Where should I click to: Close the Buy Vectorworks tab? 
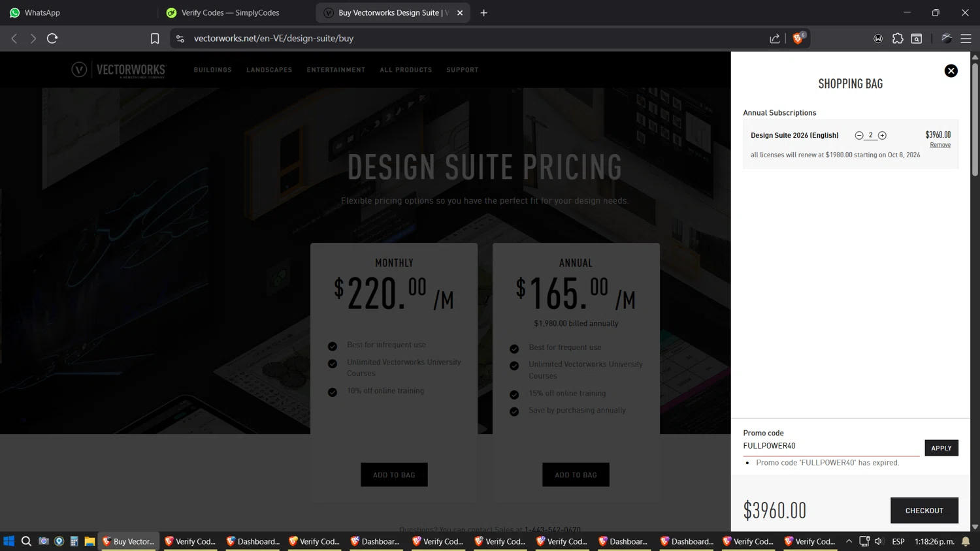point(460,12)
